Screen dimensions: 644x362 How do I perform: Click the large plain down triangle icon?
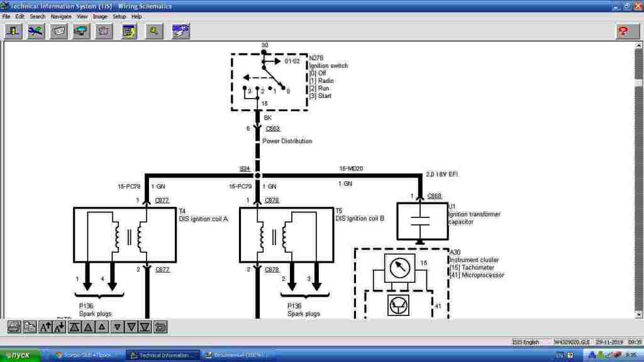(x=131, y=327)
